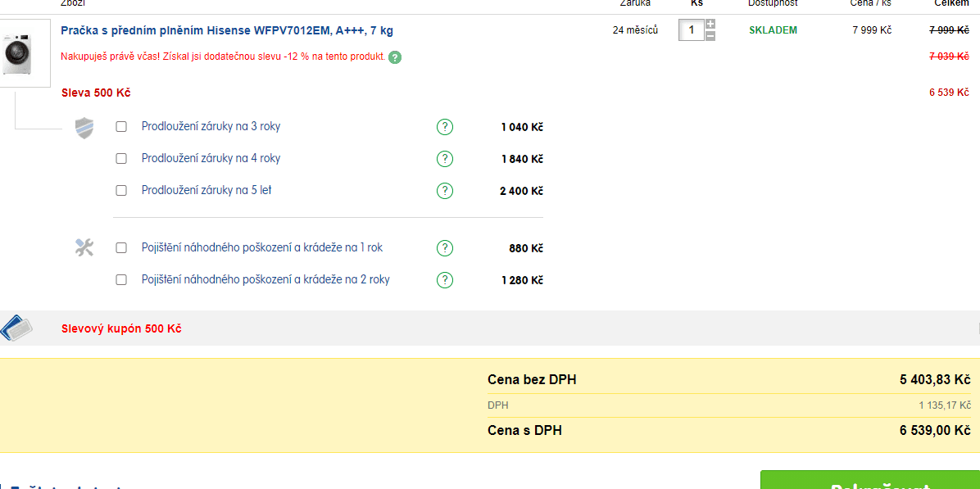Click the '7 999 Kč' unit price
This screenshot has width=980, height=489.
tap(872, 30)
